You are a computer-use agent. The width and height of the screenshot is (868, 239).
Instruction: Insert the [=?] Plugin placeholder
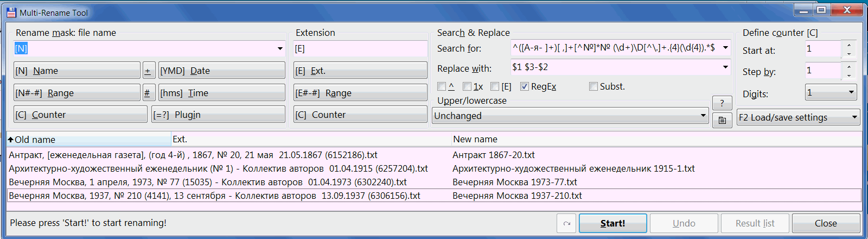tap(218, 115)
